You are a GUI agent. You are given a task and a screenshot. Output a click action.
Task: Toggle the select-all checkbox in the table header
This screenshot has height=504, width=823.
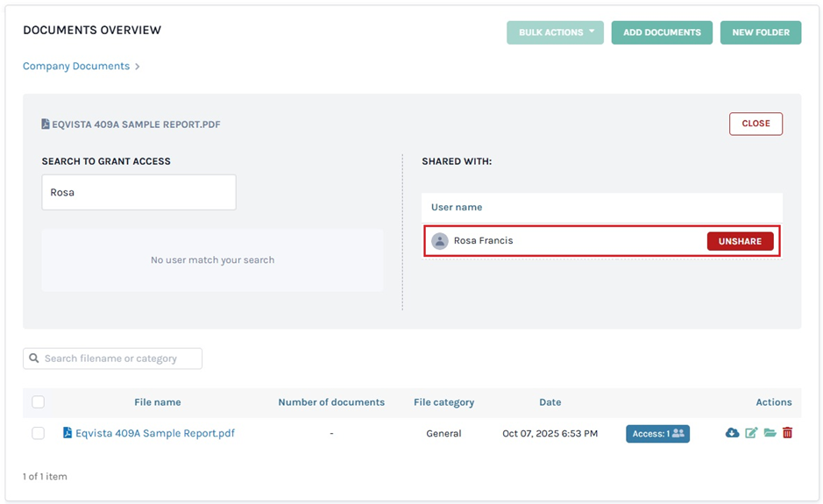[38, 402]
